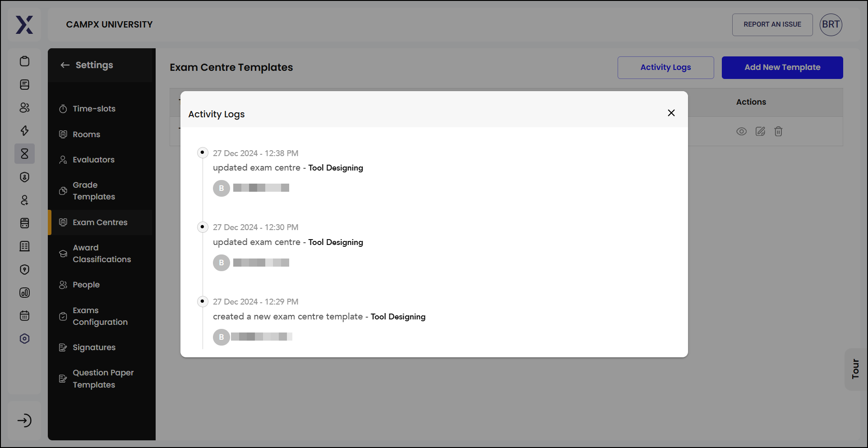Screen dimensions: 868x448
Task: Click REPORT AN ISSUE button
Action: [x=772, y=24]
